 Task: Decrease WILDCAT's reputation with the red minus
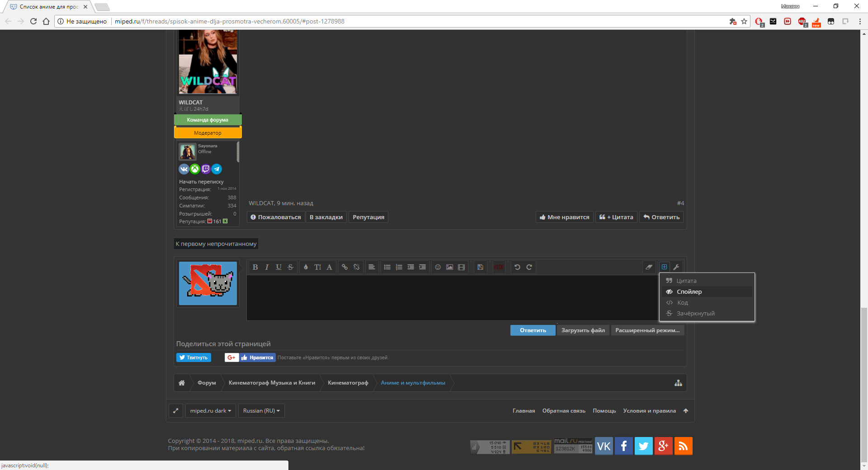coord(210,221)
